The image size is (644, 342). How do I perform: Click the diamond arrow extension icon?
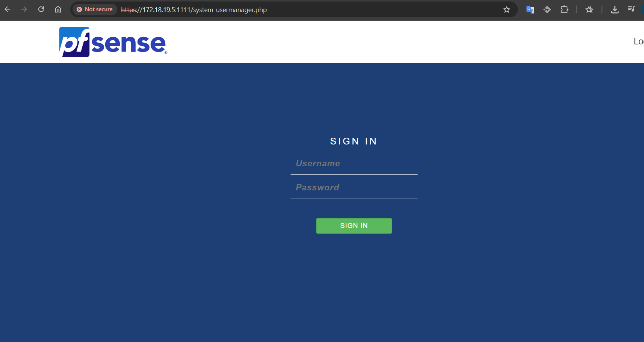point(547,9)
